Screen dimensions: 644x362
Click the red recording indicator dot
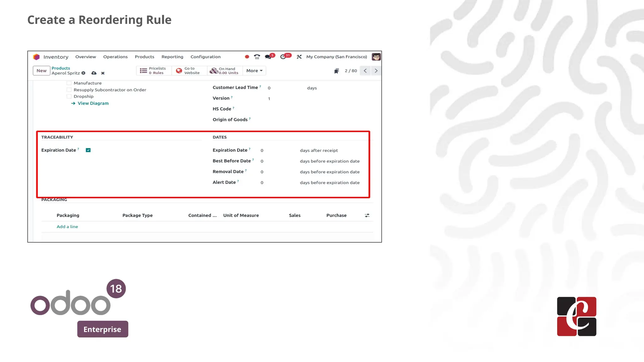247,57
